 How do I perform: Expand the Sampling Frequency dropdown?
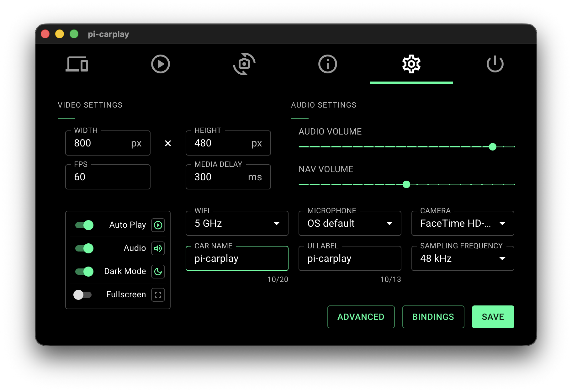(463, 258)
